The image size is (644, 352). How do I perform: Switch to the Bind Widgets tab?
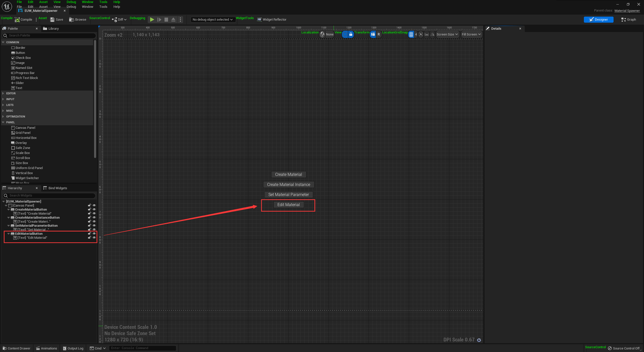58,188
